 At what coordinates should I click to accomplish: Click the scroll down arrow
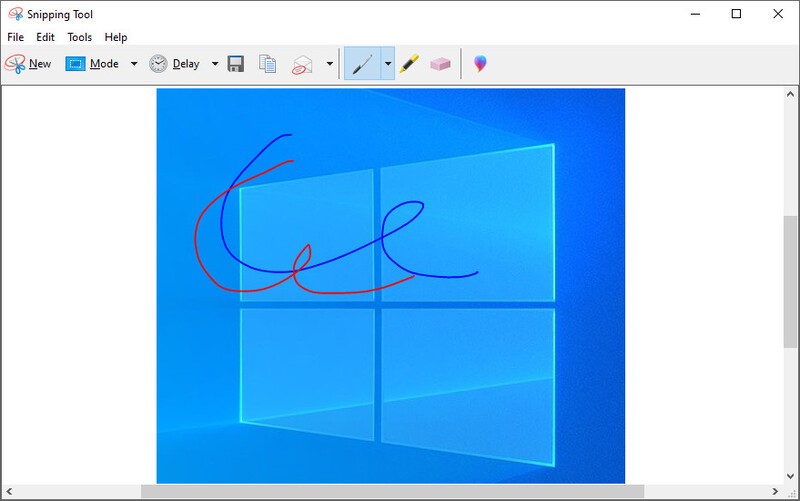[x=790, y=476]
